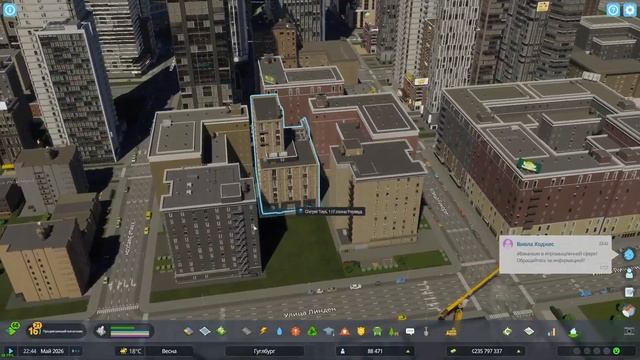The image size is (640, 360).
Task: Open the Communications tool menu
Action: pyautogui.click(x=410, y=331)
